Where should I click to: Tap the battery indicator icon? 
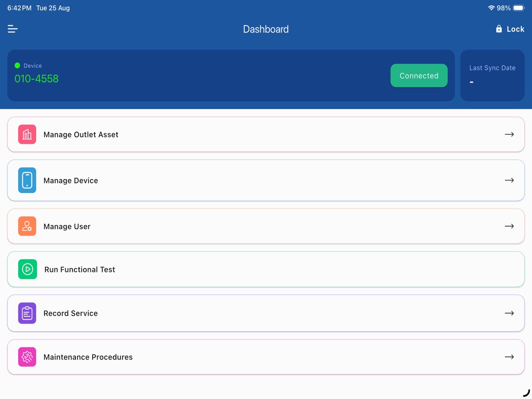click(x=519, y=8)
